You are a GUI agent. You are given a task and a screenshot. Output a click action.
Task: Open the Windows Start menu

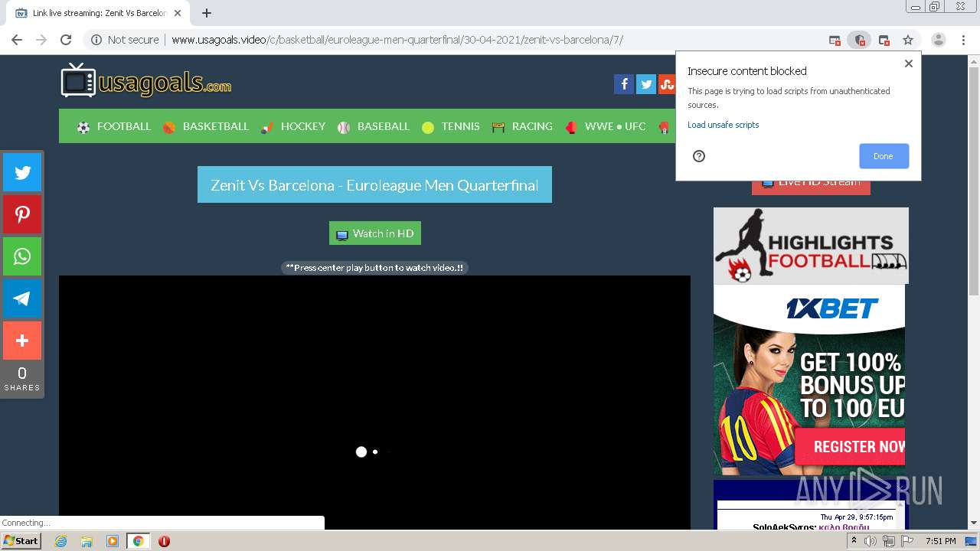coord(21,541)
